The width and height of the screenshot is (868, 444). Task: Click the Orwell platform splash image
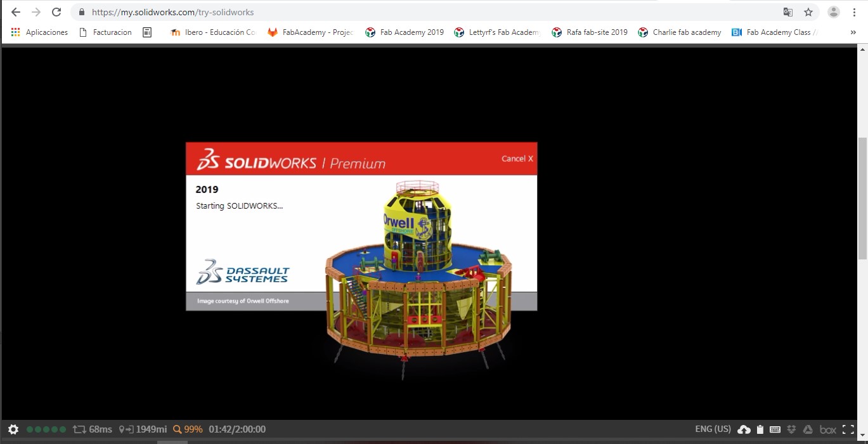click(x=418, y=279)
